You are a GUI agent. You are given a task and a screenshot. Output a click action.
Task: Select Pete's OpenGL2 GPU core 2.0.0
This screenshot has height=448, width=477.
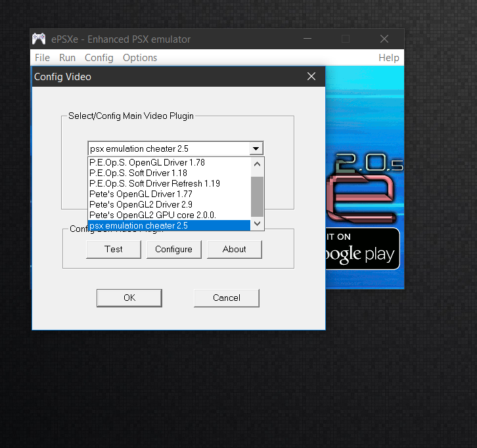point(169,215)
